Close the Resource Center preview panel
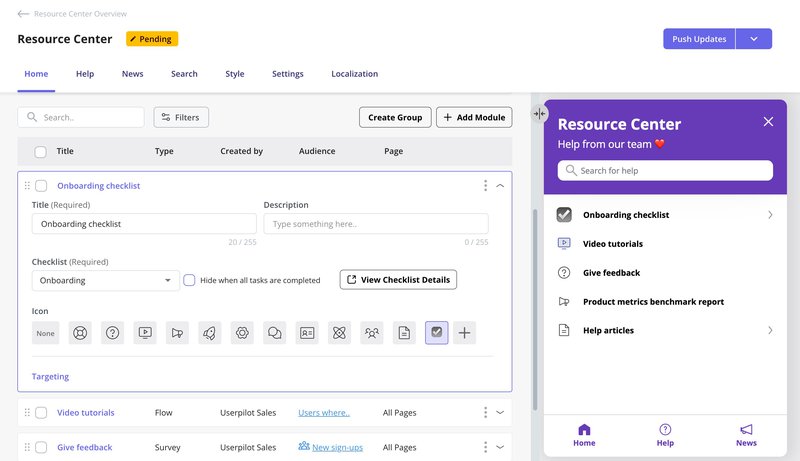The height and width of the screenshot is (461, 800). pos(768,122)
